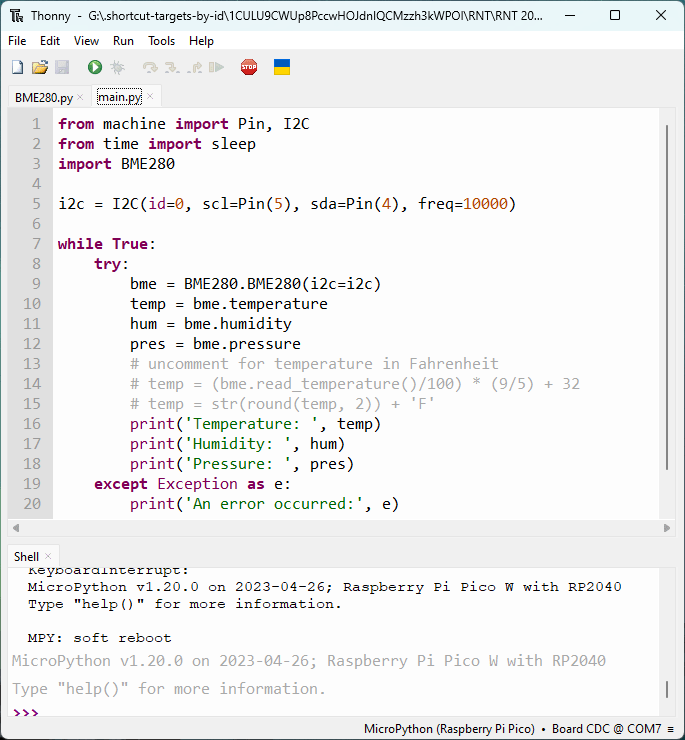Screen dimensions: 685x740
Task: Place cursor on 'import BME280' line
Action: coord(116,164)
